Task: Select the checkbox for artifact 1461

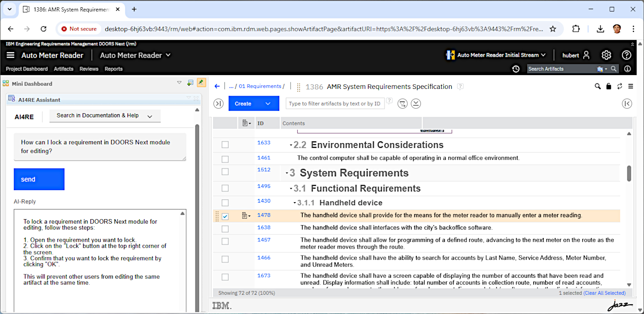Action: [225, 159]
